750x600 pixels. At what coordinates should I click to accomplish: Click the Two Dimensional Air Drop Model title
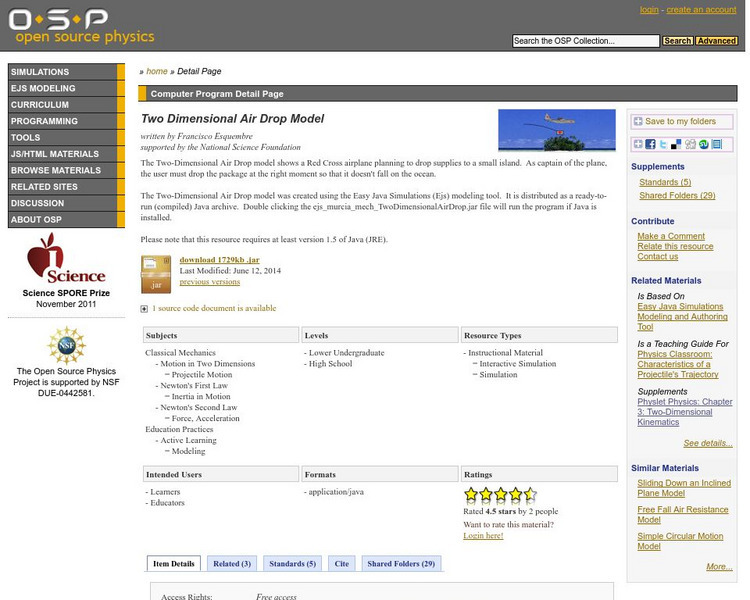(232, 119)
